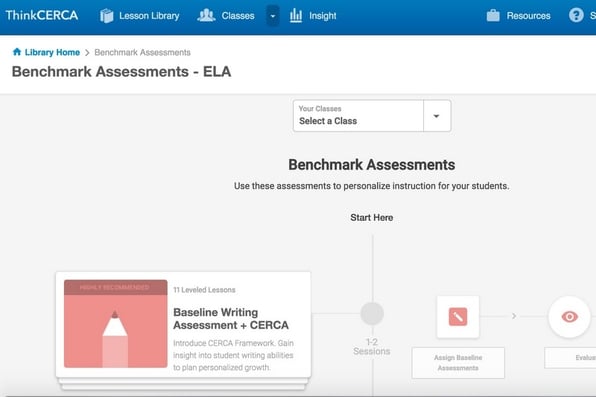Click Assign Baseline Assessments button
The image size is (596, 397).
click(x=458, y=363)
